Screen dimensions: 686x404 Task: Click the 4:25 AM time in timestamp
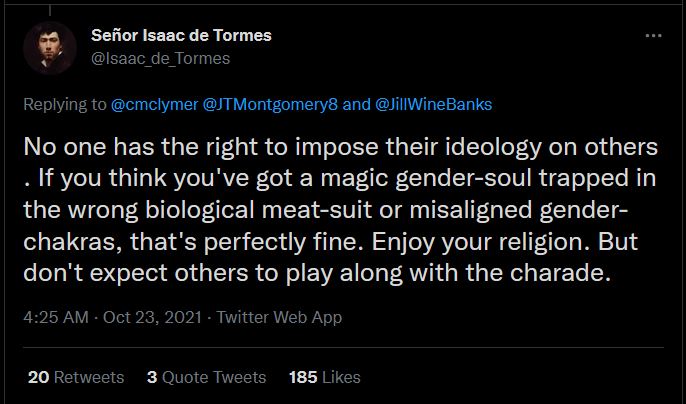tap(55, 317)
